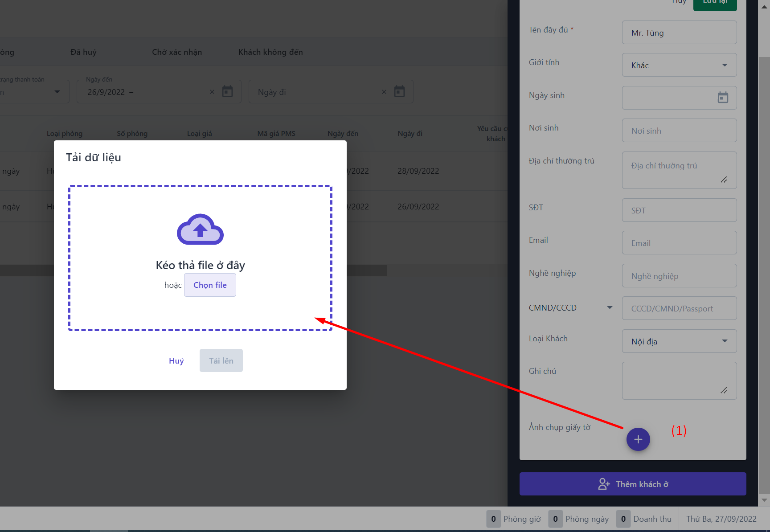Click the plus button for document photo
The height and width of the screenshot is (532, 770).
click(x=638, y=439)
